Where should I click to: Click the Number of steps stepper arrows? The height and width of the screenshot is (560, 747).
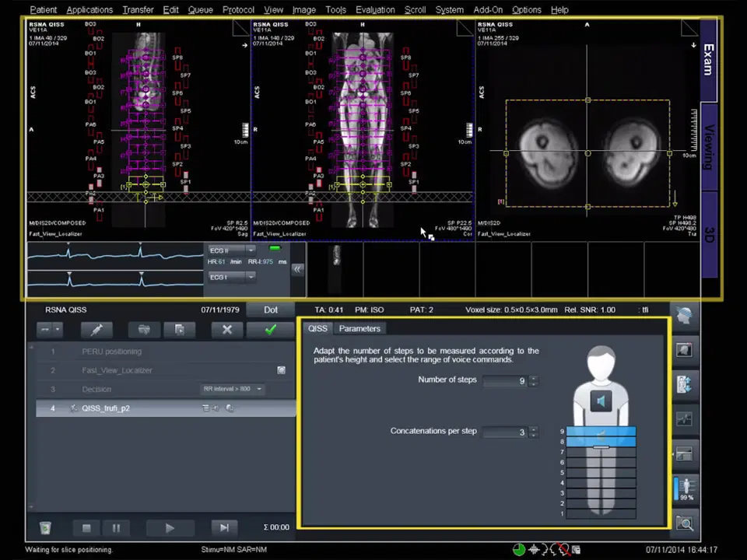tap(533, 380)
